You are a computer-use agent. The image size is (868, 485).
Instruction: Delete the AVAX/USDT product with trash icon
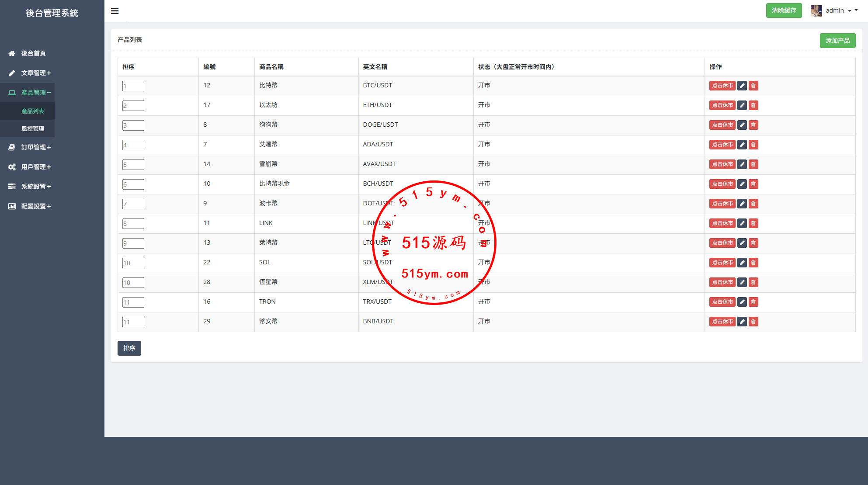point(753,164)
